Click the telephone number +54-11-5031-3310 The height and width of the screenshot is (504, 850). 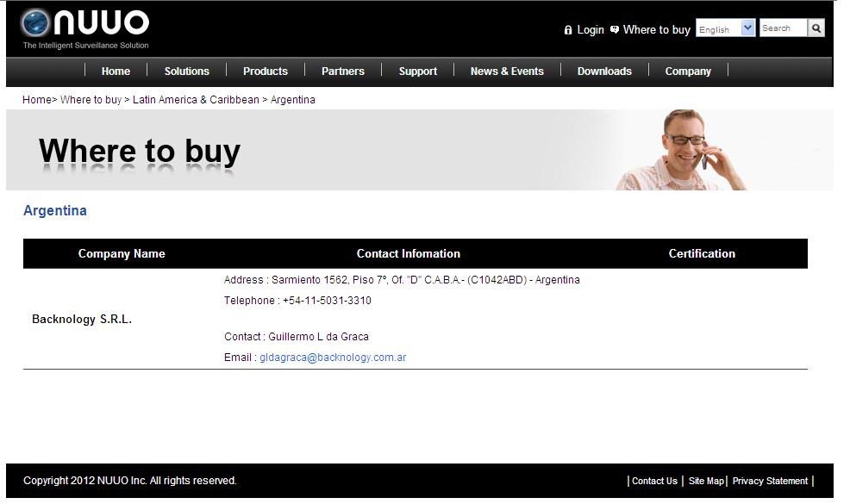coord(327,301)
